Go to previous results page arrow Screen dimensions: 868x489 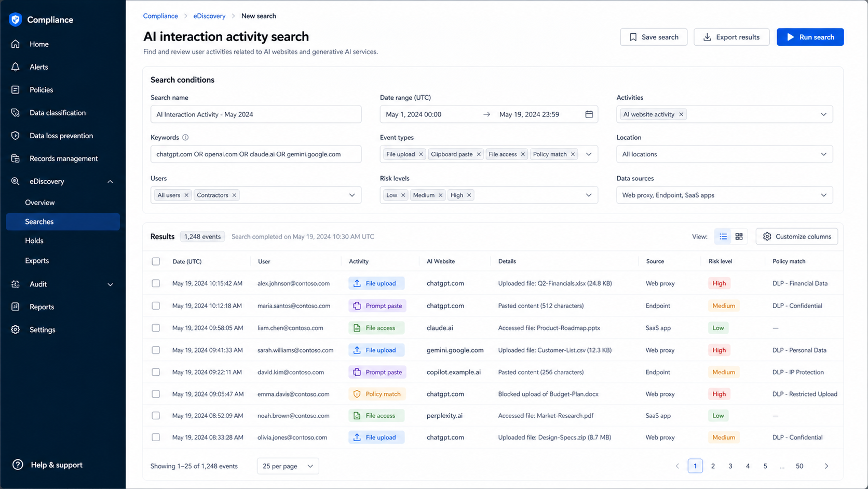click(677, 466)
